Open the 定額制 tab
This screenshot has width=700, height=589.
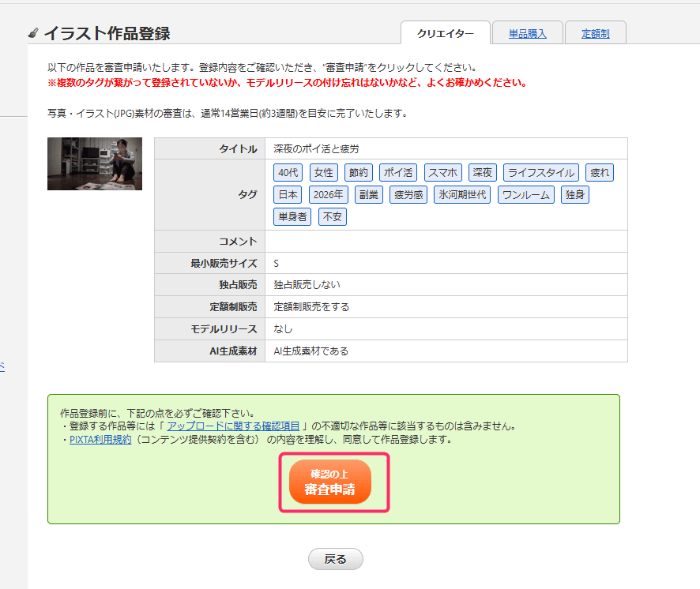click(595, 32)
